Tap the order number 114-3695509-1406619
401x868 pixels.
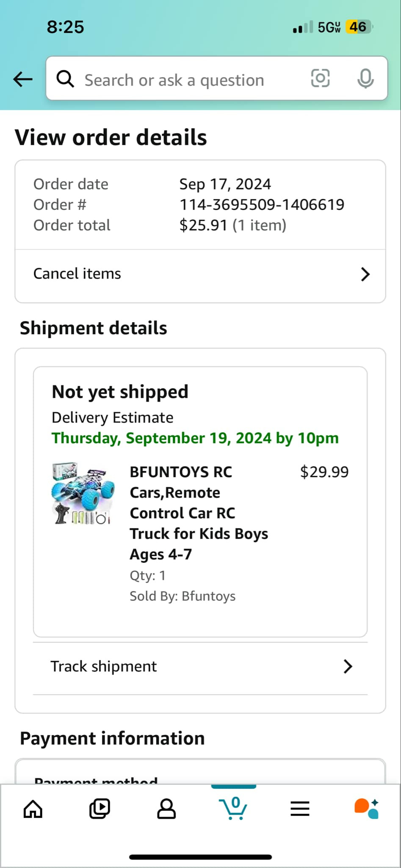[262, 205]
